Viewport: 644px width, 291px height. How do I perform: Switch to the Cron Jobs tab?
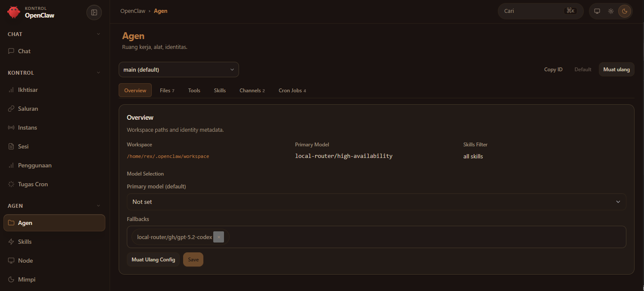pos(292,90)
